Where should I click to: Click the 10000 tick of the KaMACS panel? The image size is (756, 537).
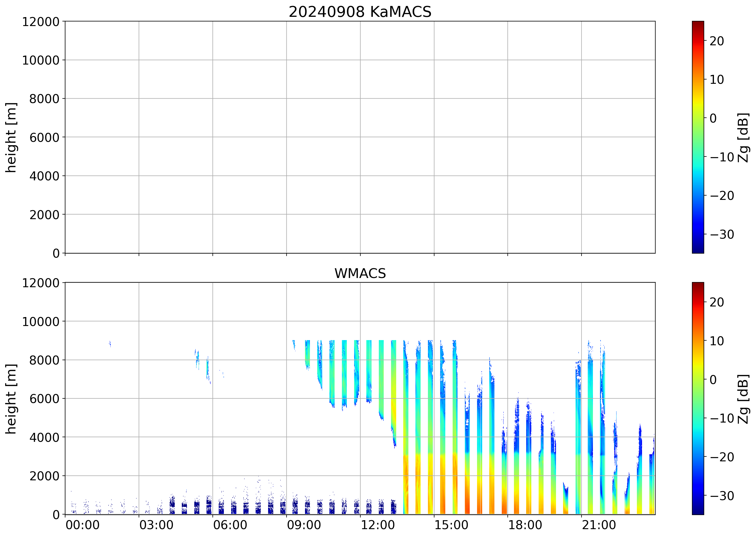pyautogui.click(x=41, y=60)
